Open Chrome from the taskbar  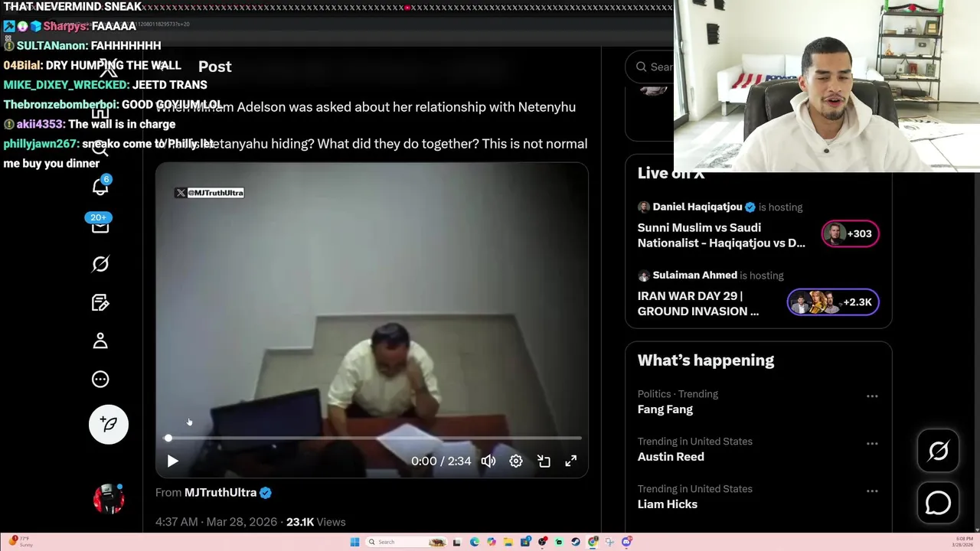point(593,542)
